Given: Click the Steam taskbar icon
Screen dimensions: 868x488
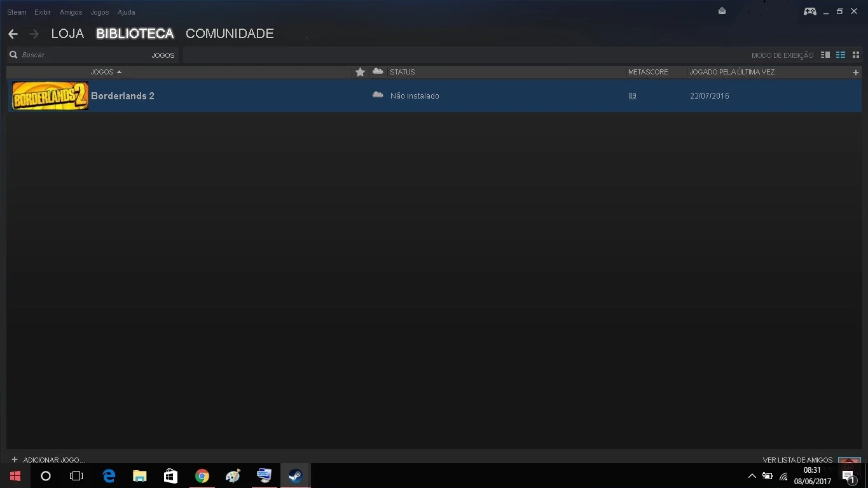Looking at the screenshot, I should click(x=295, y=476).
